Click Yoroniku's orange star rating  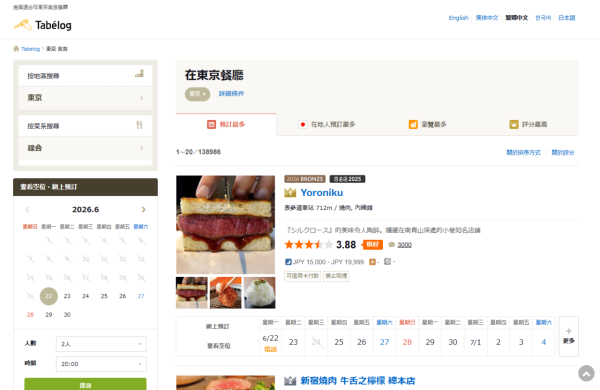[x=309, y=245]
